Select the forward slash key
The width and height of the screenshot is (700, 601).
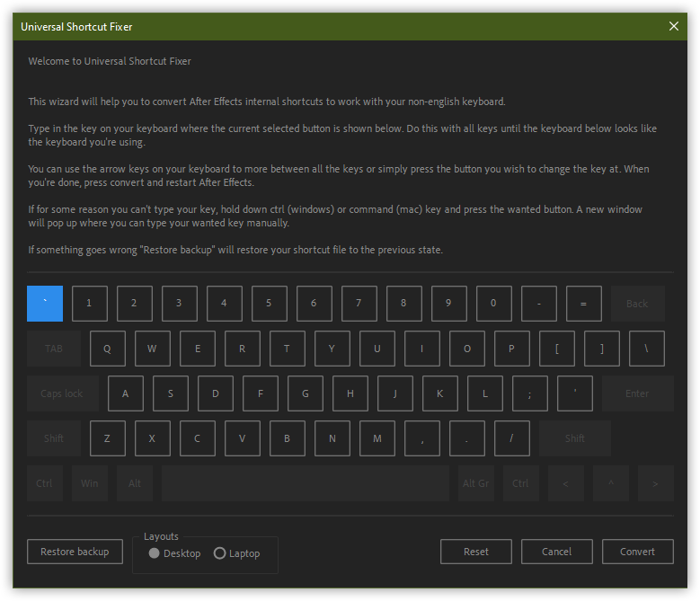(512, 438)
